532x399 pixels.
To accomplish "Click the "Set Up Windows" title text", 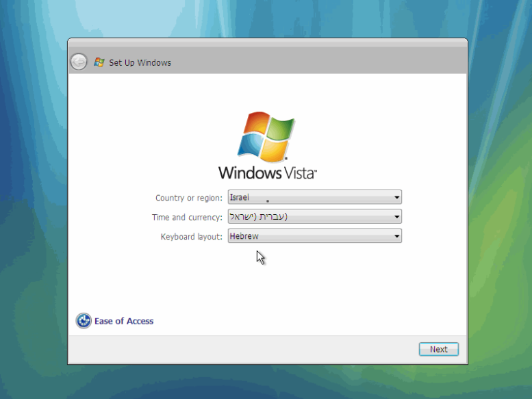I will [x=140, y=63].
